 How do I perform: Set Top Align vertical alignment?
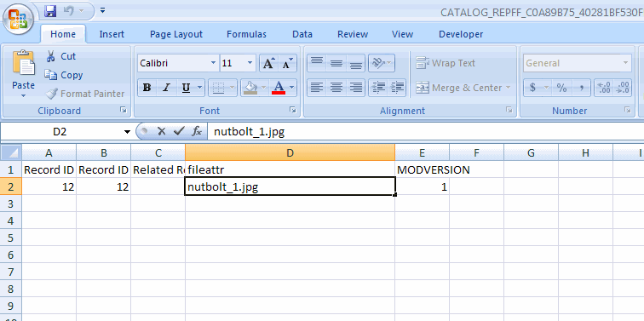(317, 63)
